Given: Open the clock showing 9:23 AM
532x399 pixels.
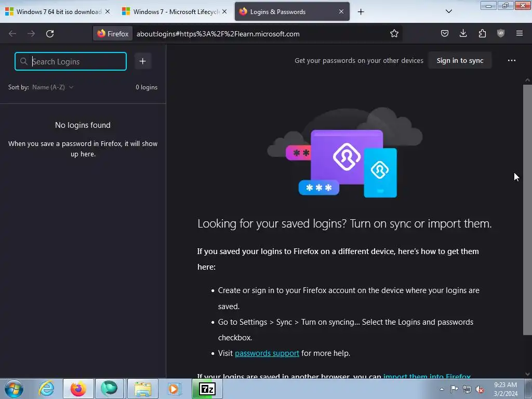Looking at the screenshot, I should tap(506, 389).
